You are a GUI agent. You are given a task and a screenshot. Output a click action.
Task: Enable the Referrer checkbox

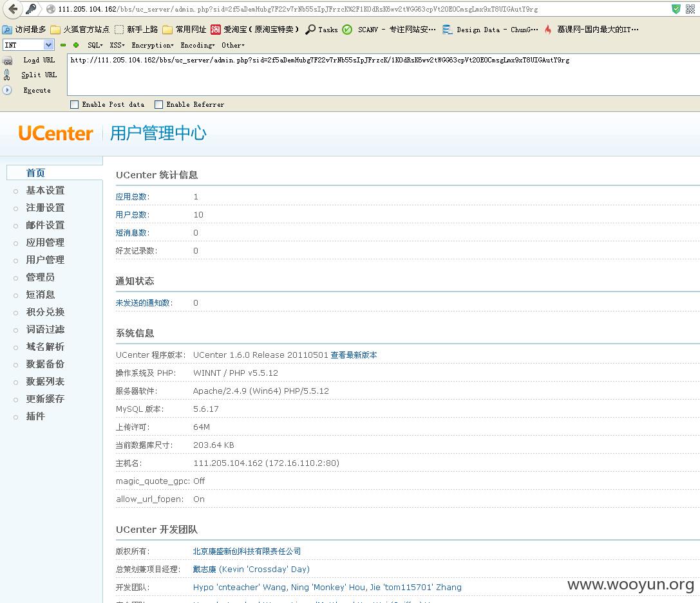click(x=158, y=104)
